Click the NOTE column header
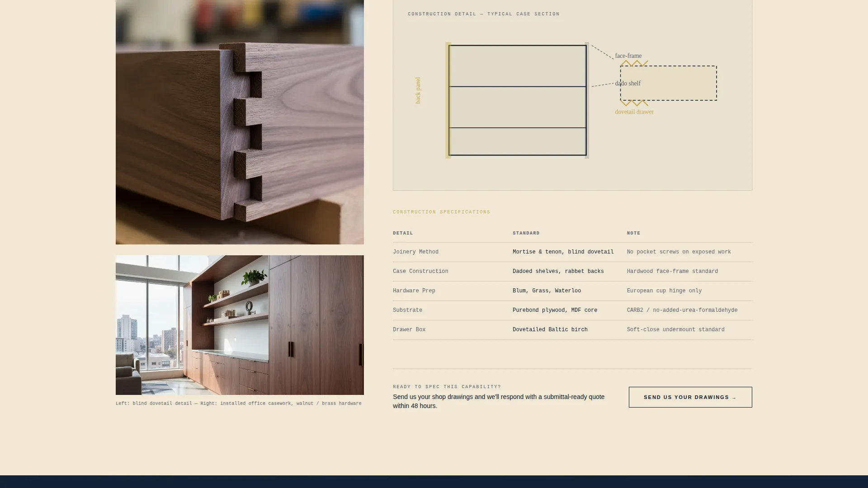The height and width of the screenshot is (488, 868). [633, 233]
